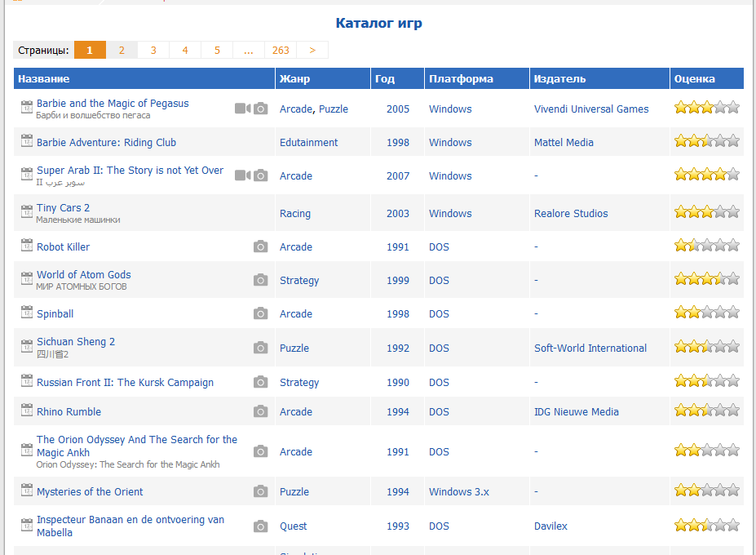Open publisher Mattel Media
The width and height of the screenshot is (756, 555).
[564, 142]
